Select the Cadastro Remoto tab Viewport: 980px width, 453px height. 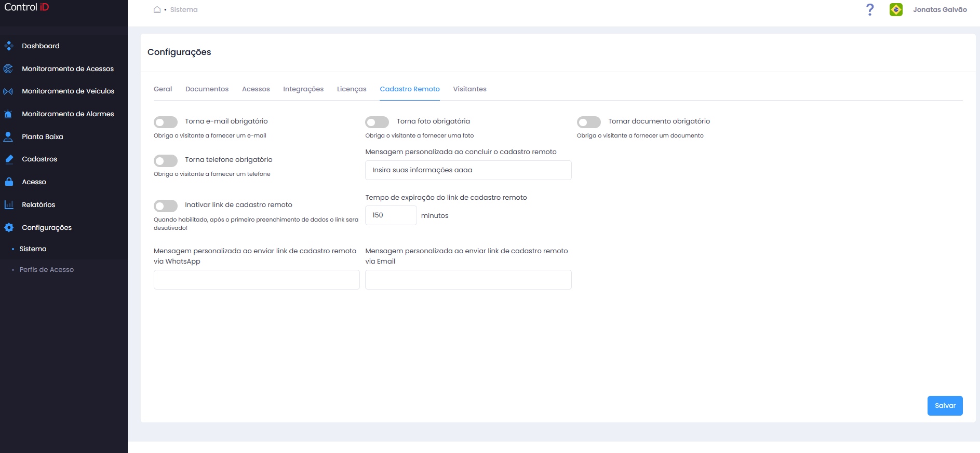[410, 89]
